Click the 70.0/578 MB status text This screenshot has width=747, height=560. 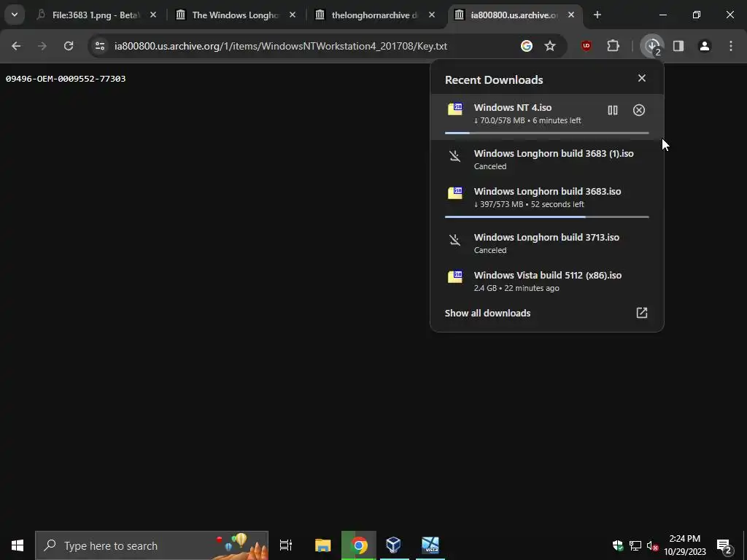click(499, 120)
